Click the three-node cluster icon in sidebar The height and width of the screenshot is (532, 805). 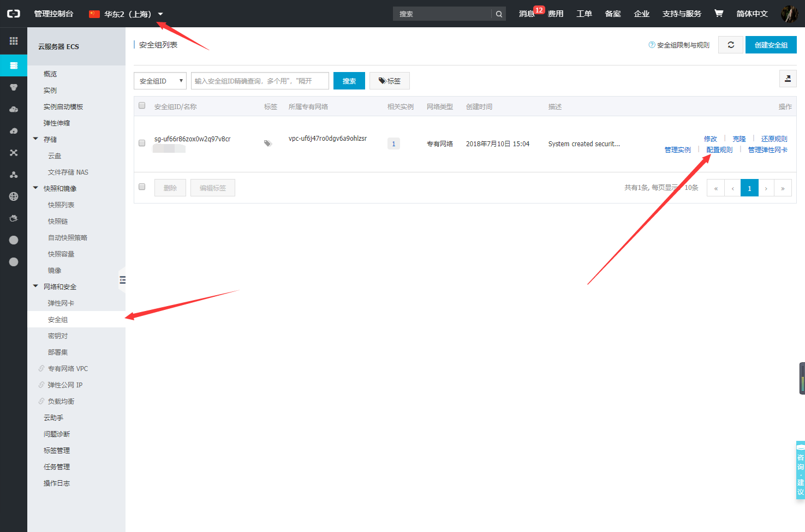click(14, 175)
